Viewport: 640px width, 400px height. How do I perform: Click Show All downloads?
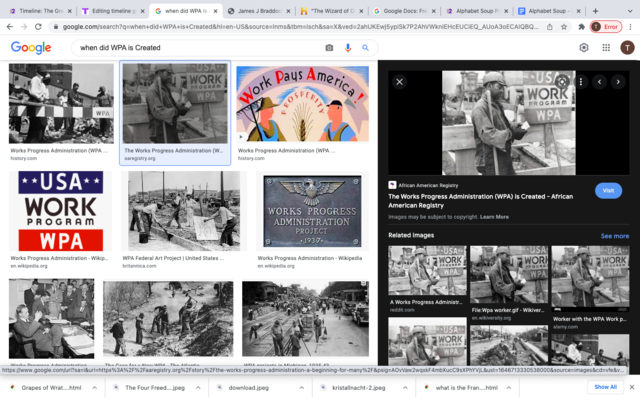tap(605, 387)
